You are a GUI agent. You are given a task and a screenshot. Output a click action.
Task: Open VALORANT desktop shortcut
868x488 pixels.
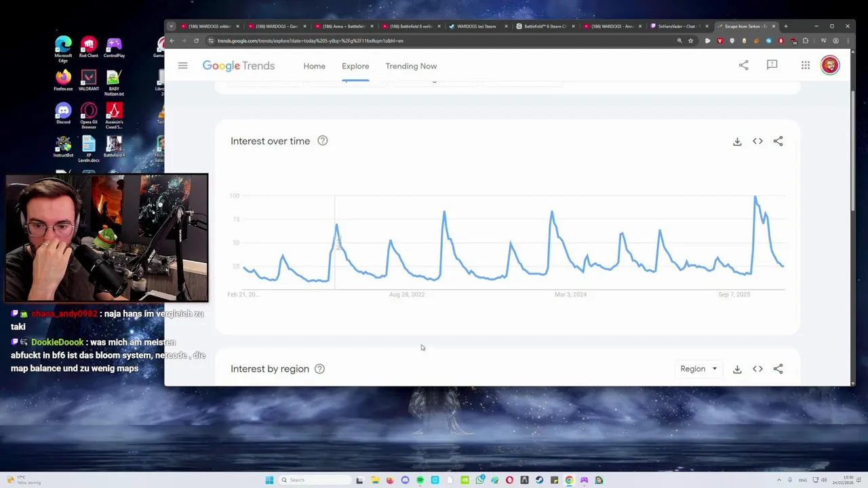click(x=88, y=81)
